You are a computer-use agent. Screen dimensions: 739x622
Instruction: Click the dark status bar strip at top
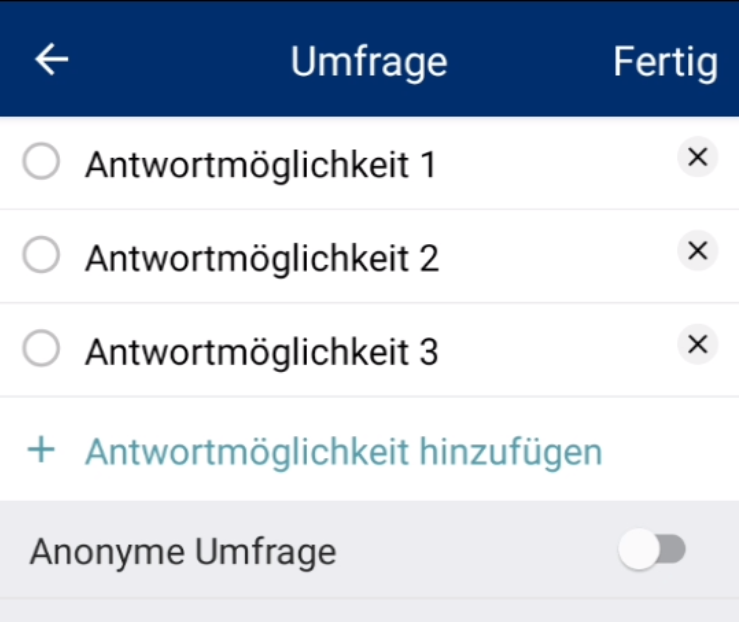pyautogui.click(x=370, y=1)
